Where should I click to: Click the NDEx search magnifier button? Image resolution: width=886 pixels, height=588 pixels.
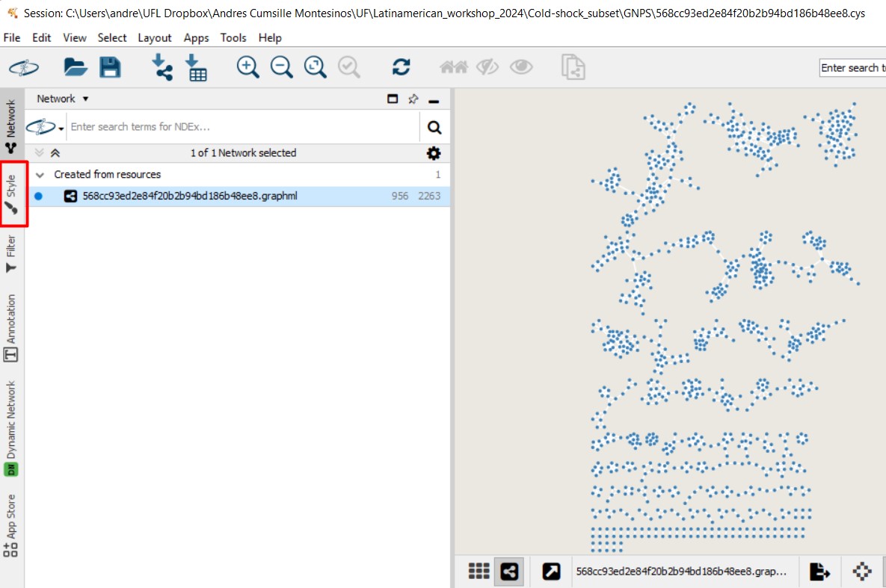tap(434, 127)
